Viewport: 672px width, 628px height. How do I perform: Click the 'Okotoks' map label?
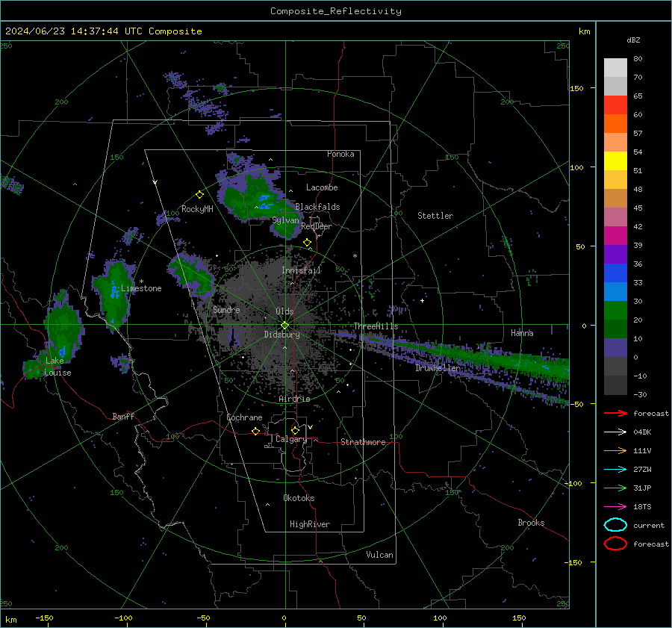pos(299,498)
